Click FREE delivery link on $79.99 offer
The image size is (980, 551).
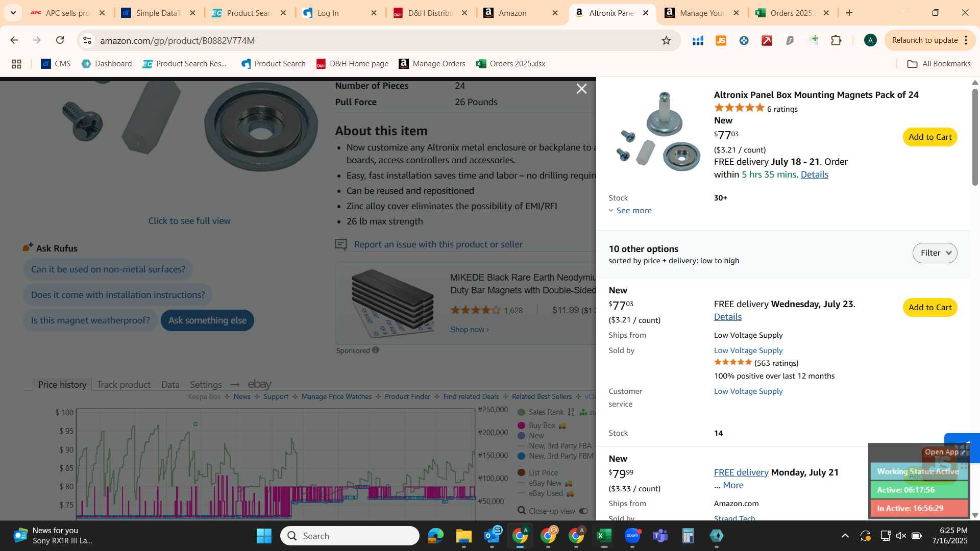(x=741, y=472)
